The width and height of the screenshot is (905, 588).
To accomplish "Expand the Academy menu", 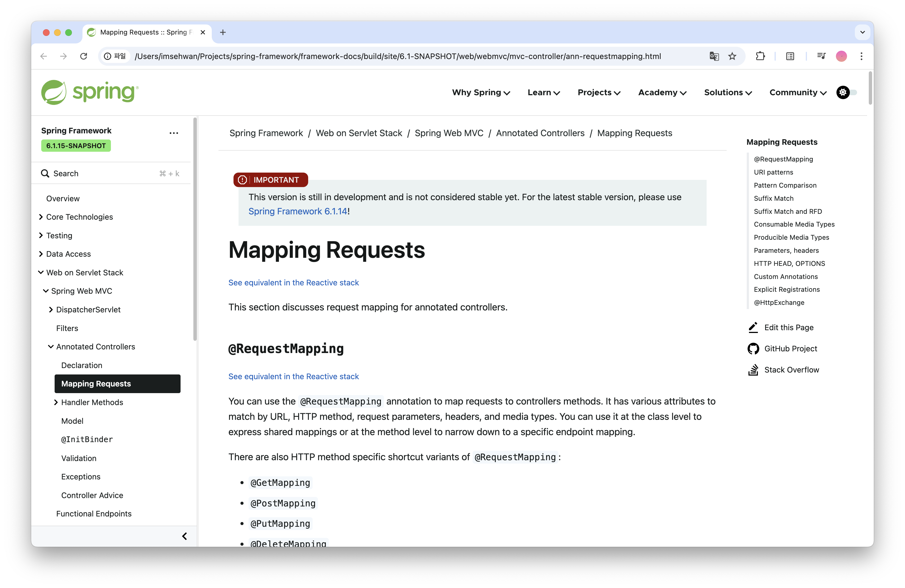I will point(662,92).
